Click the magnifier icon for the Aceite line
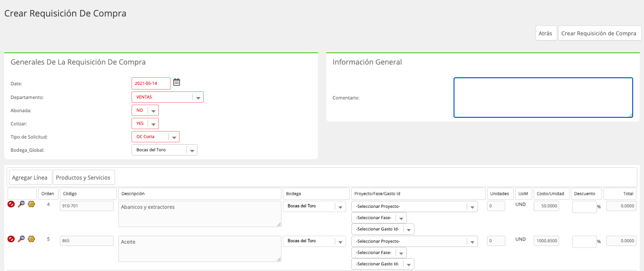Screen dimensions: 644x271 (21, 239)
